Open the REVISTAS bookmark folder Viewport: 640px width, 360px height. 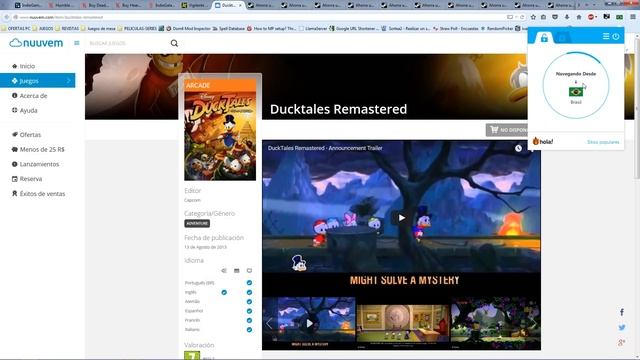pyautogui.click(x=67, y=29)
